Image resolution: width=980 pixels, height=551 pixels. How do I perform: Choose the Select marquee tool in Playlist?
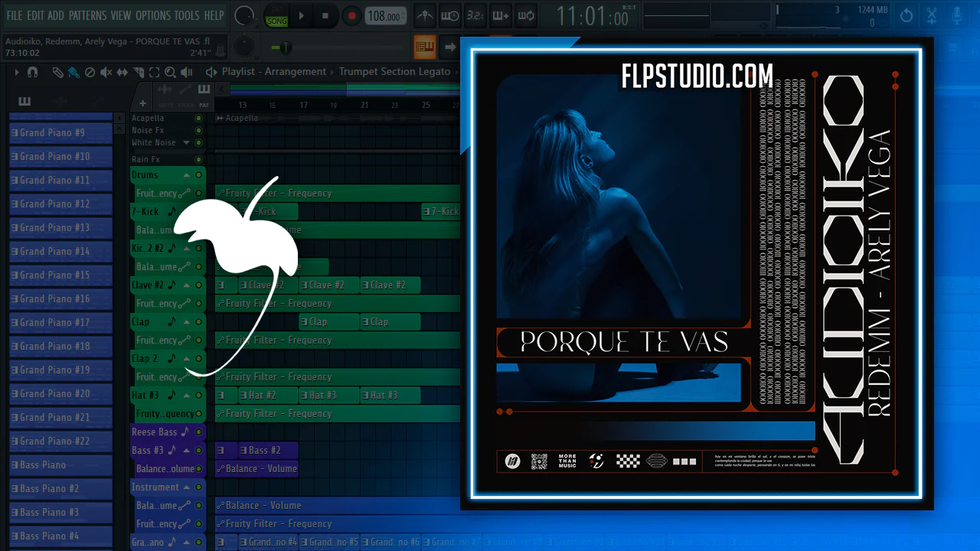154,72
